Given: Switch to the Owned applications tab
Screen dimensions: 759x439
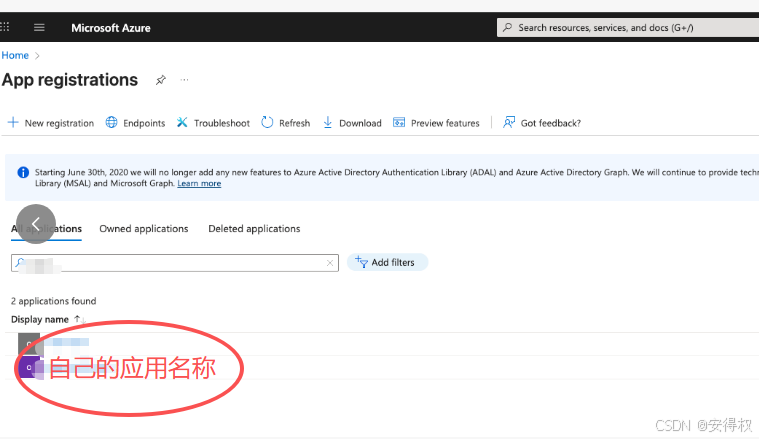Looking at the screenshot, I should point(144,228).
